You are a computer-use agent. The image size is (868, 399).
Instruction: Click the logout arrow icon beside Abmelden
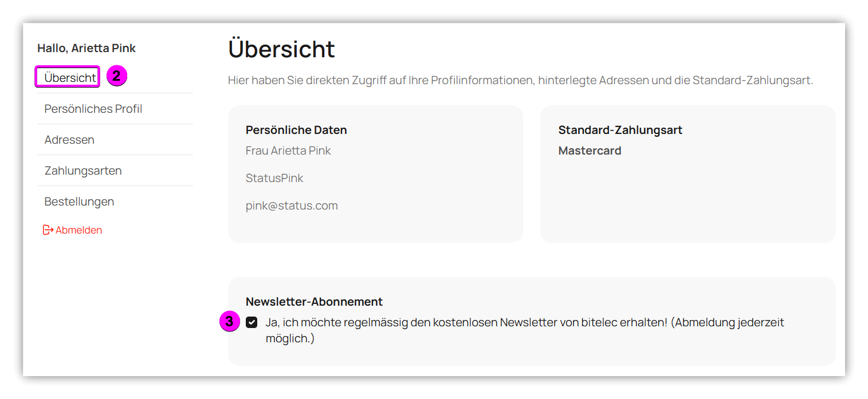(x=48, y=230)
